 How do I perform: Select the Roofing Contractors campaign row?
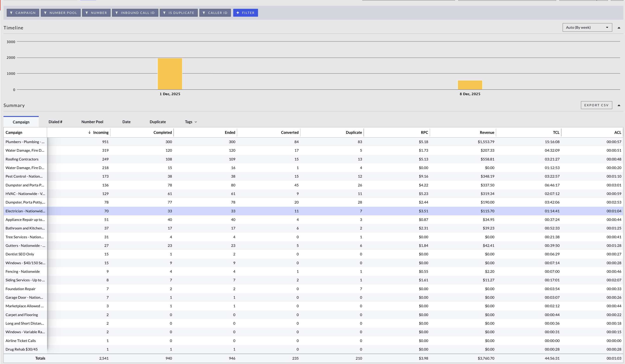(22, 159)
